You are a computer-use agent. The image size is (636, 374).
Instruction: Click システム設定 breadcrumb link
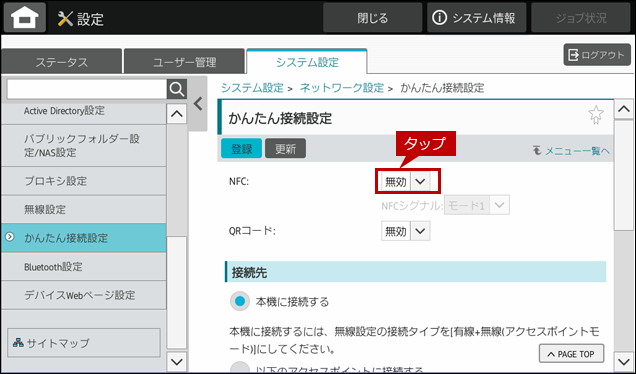(252, 88)
